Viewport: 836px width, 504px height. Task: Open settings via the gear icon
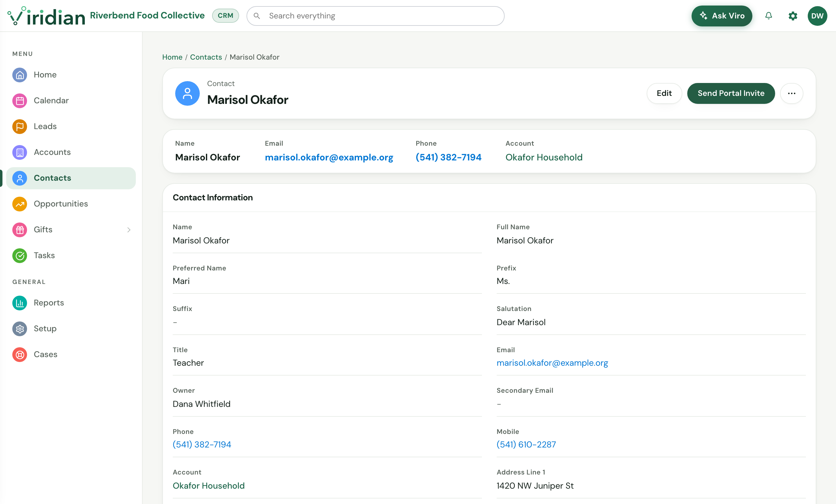point(793,16)
